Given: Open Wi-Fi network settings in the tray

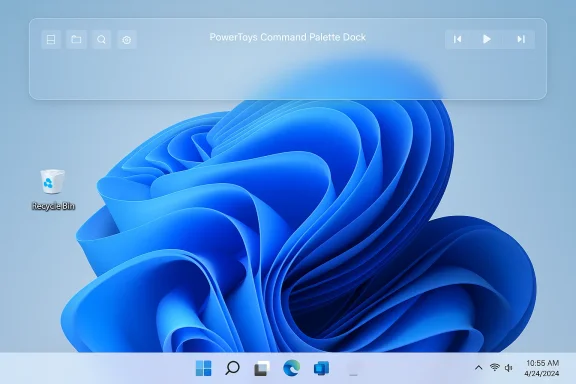Looking at the screenshot, I should click(x=495, y=367).
